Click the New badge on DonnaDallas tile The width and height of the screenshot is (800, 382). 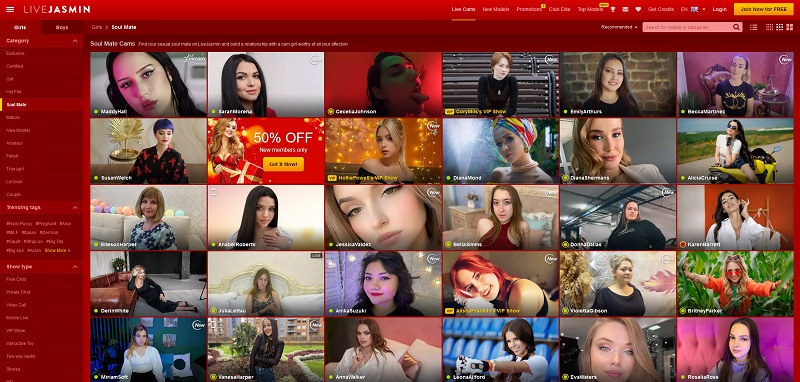[x=668, y=192]
